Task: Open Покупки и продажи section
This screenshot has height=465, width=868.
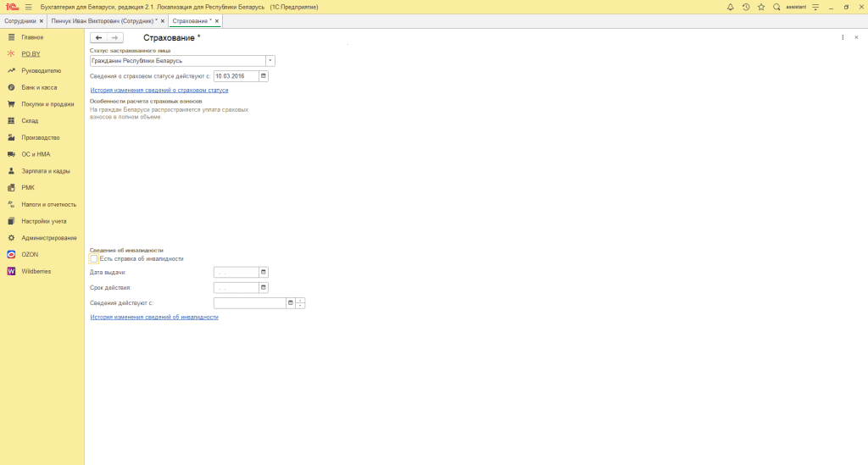Action: 47,104
